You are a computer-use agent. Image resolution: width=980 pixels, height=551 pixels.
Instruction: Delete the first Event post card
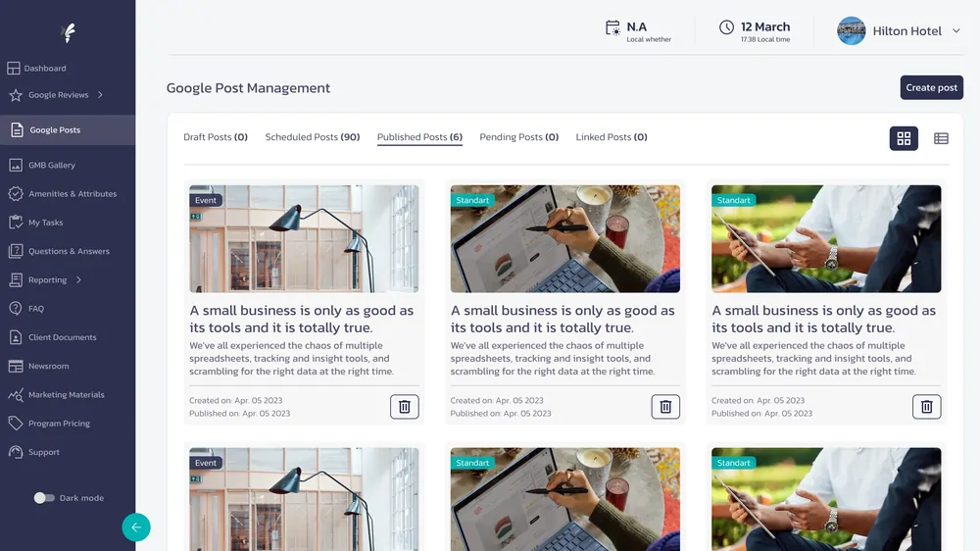(405, 407)
